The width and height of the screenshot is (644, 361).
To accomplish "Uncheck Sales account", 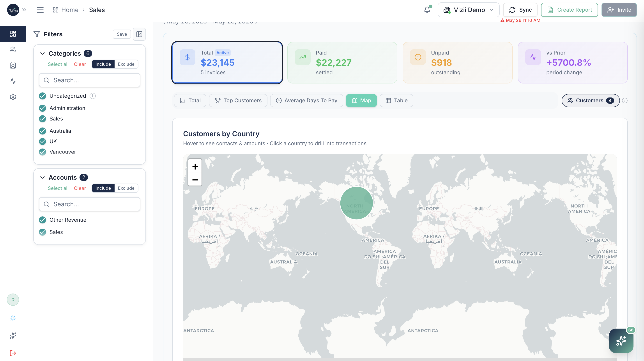I will [42, 232].
